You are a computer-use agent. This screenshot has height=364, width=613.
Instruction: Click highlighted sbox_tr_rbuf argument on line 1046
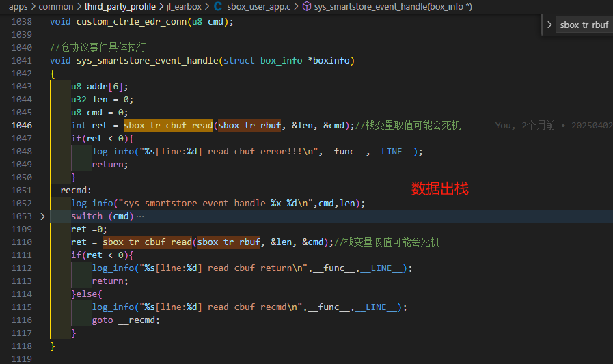(x=249, y=126)
